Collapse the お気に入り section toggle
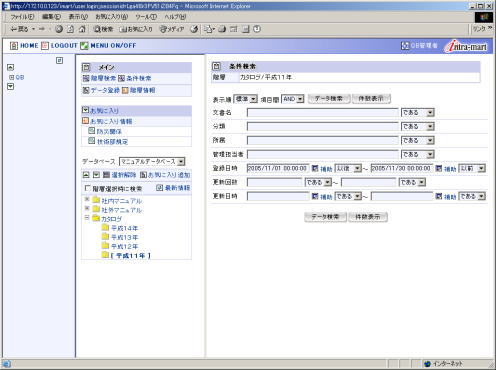The image size is (496, 370). 86,110
